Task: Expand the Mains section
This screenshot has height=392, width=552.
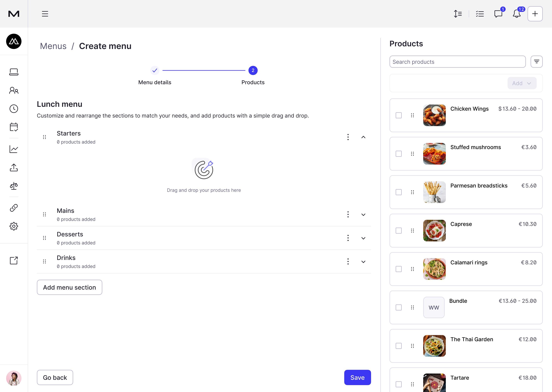Action: (363, 215)
